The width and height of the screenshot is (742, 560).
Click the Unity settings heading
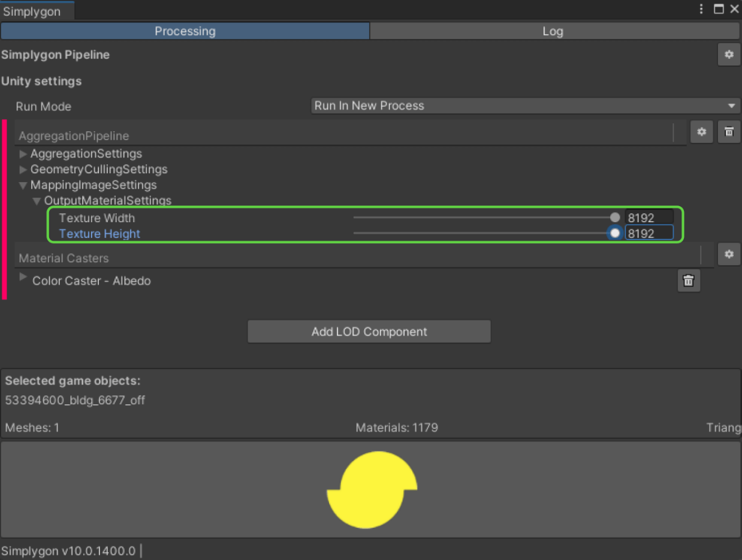41,81
